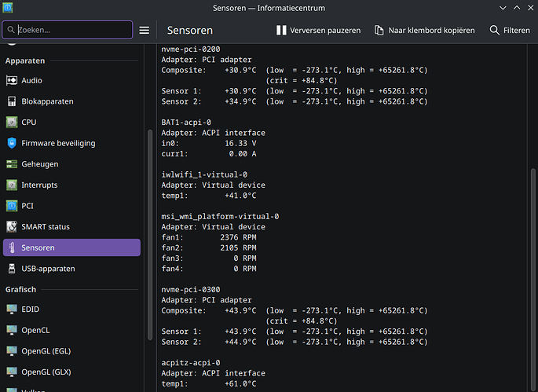Open the Filteren search filter
538x392 pixels.
pyautogui.click(x=510, y=30)
